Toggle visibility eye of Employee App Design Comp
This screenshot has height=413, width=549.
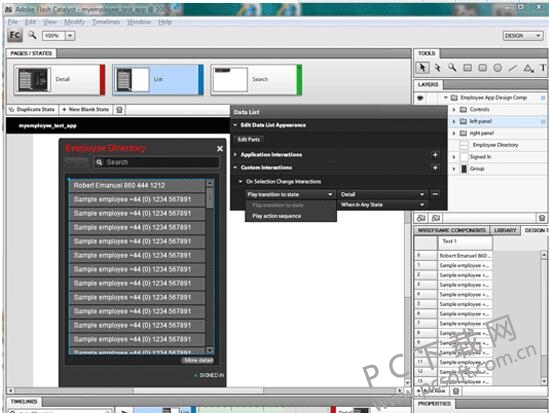421,98
